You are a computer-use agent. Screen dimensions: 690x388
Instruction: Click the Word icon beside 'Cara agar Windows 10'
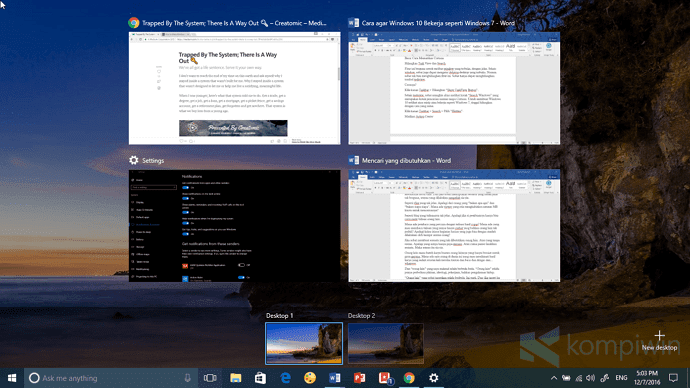click(353, 23)
